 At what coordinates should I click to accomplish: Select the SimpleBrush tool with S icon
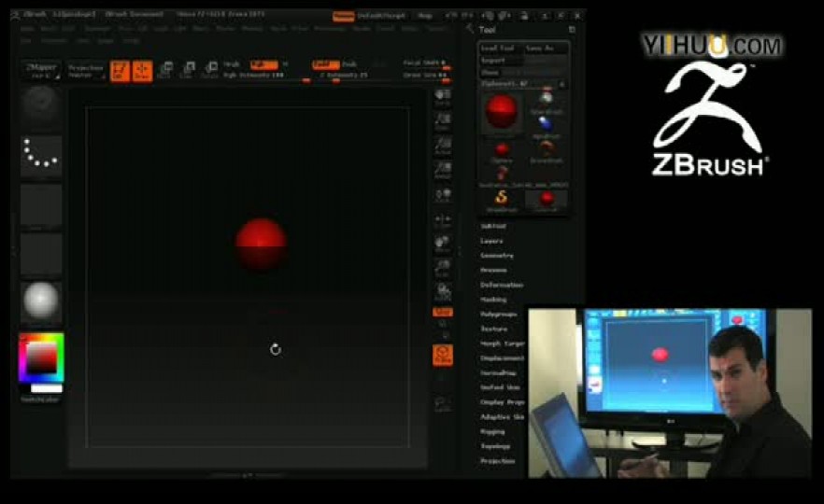(502, 200)
